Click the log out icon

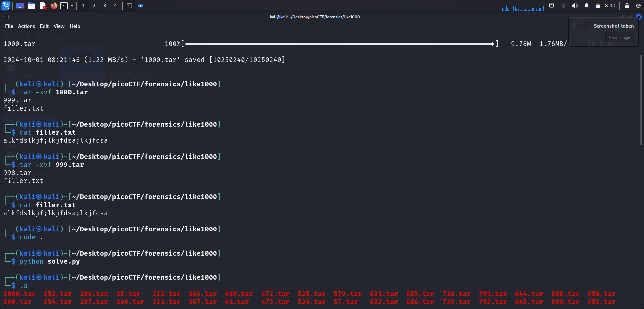[x=638, y=6]
